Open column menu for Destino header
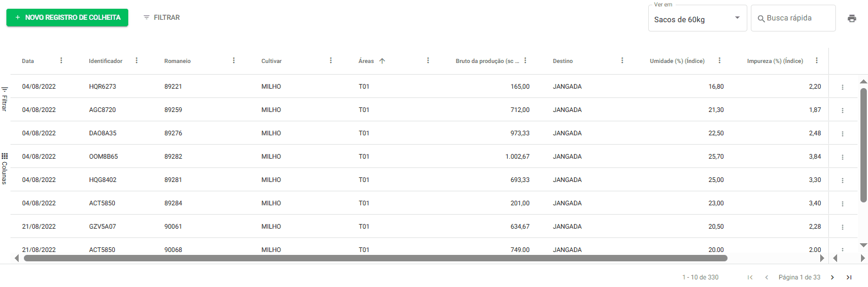The image size is (868, 287). 622,61
